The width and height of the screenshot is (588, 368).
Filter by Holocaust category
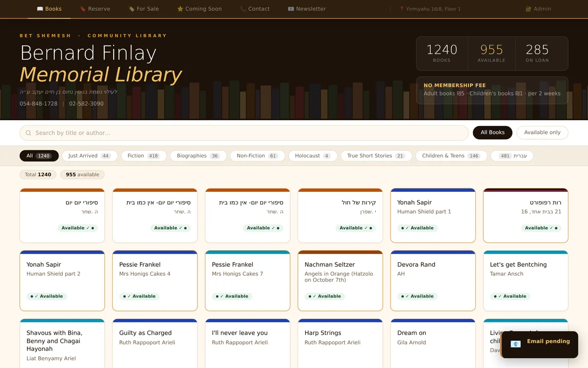(313, 156)
